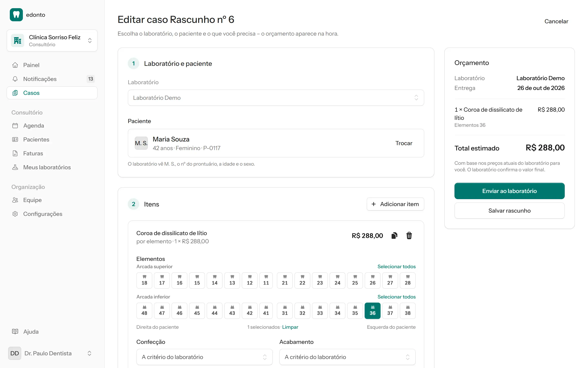Toggle tooth 46 in lower arch
588x368 pixels.
(179, 311)
